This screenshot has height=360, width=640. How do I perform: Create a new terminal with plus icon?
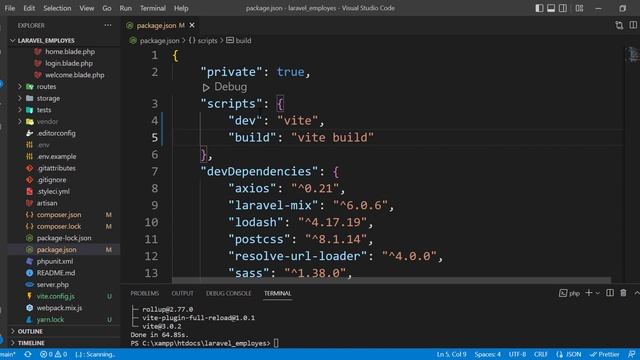[589, 293]
